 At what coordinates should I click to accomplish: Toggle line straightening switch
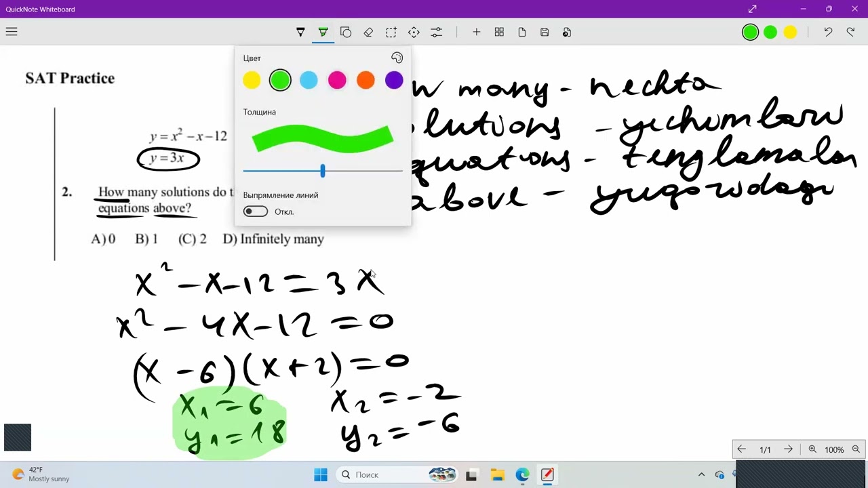point(256,211)
